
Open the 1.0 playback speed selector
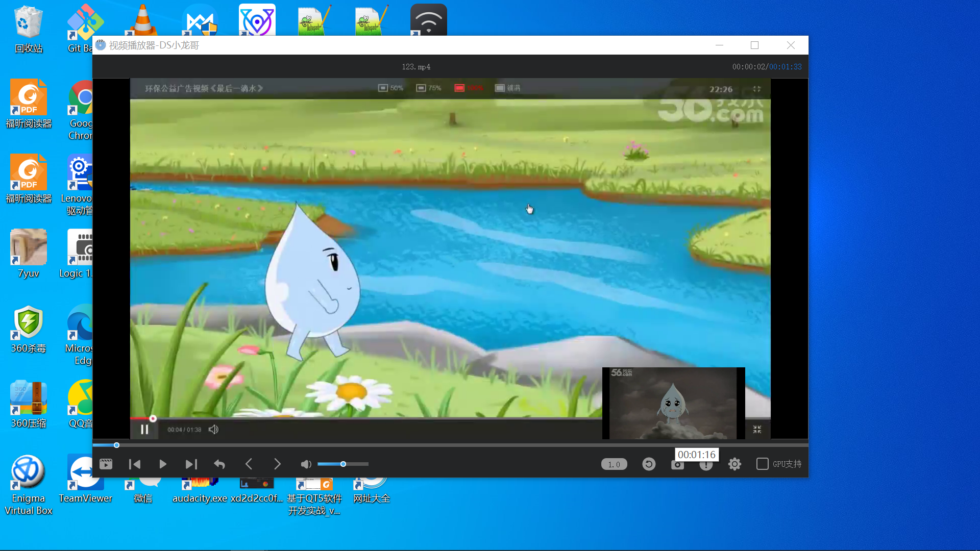614,464
